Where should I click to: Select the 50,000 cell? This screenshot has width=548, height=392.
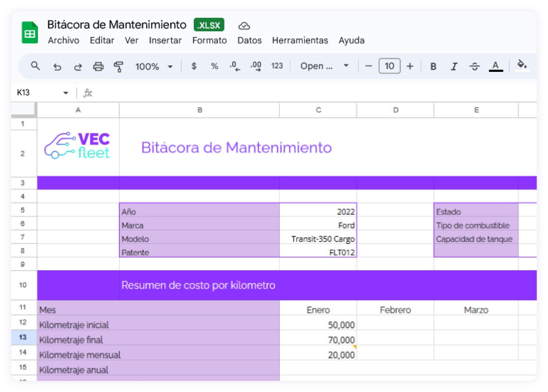tap(318, 323)
